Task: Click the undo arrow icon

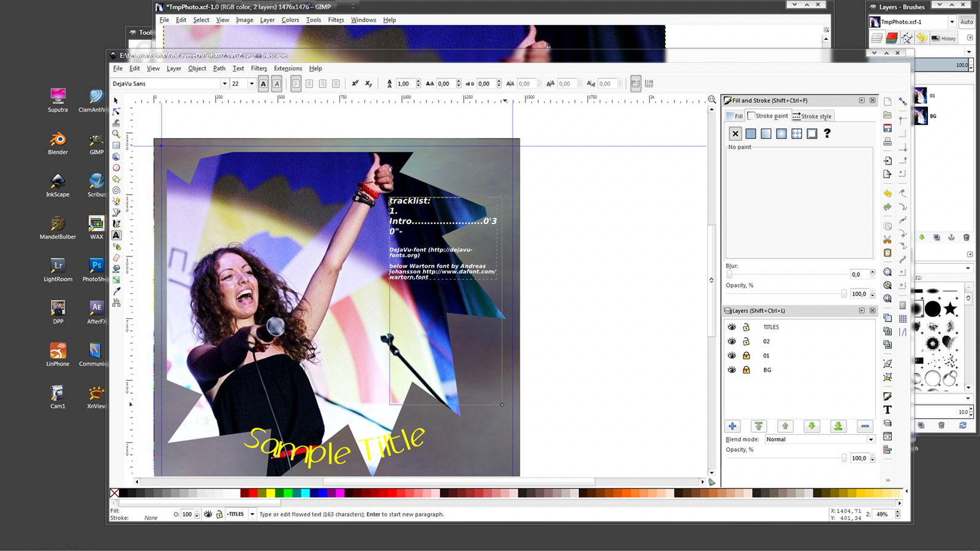Action: click(x=888, y=193)
